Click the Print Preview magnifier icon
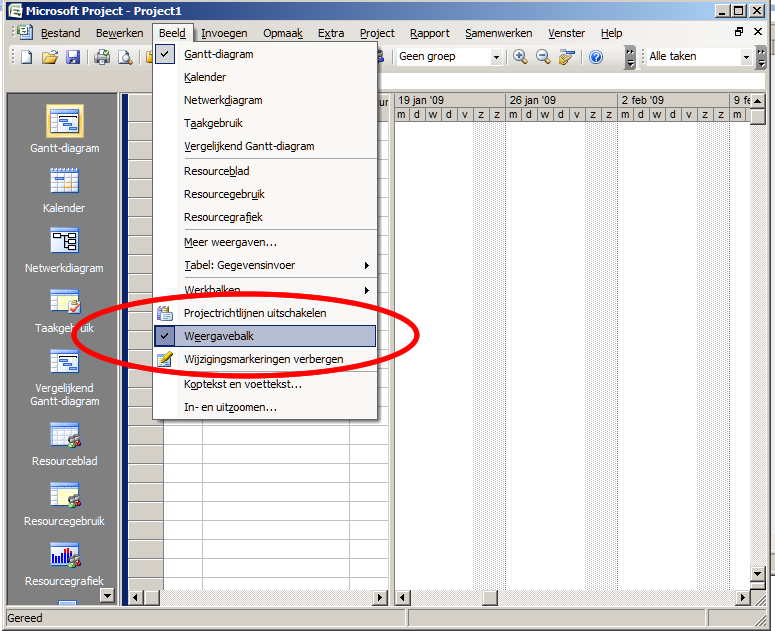This screenshot has height=631, width=775. tap(125, 57)
